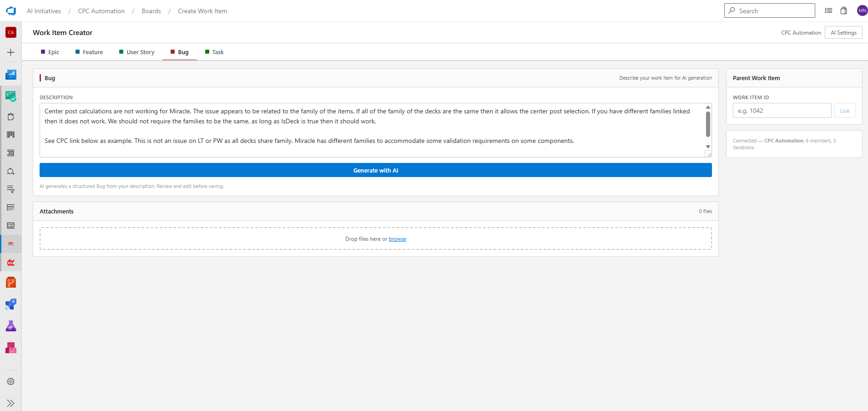
Task: Click the Attachments section heading
Action: (56, 211)
